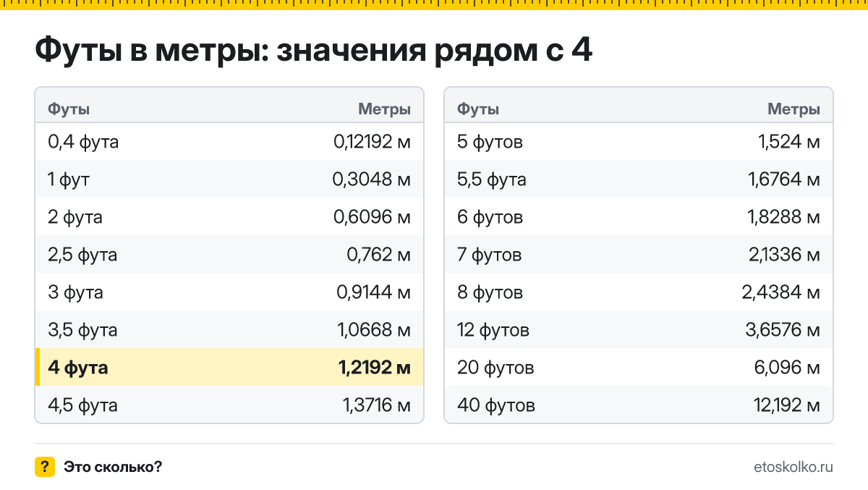Click the '6,096 м' value
This screenshot has height=490, width=868.
point(787,368)
